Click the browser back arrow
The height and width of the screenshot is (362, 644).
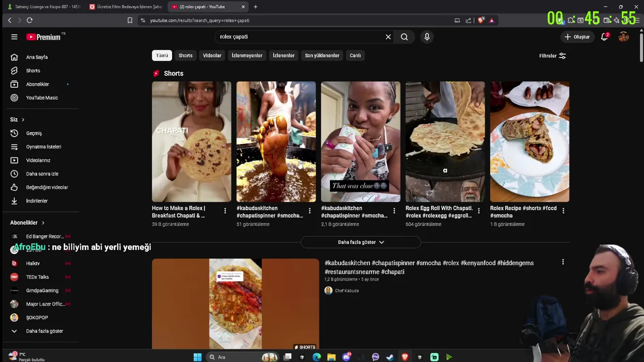click(x=10, y=20)
